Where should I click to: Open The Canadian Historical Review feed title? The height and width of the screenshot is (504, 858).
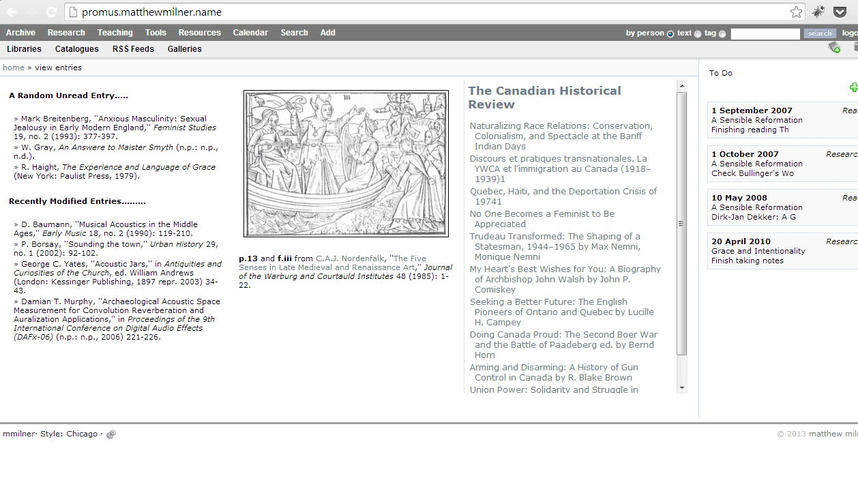(544, 98)
